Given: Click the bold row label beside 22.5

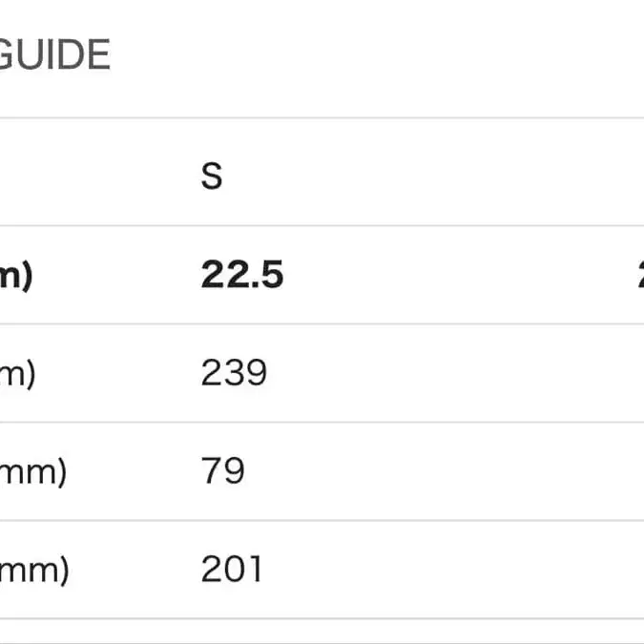Looking at the screenshot, I should click(16, 277).
